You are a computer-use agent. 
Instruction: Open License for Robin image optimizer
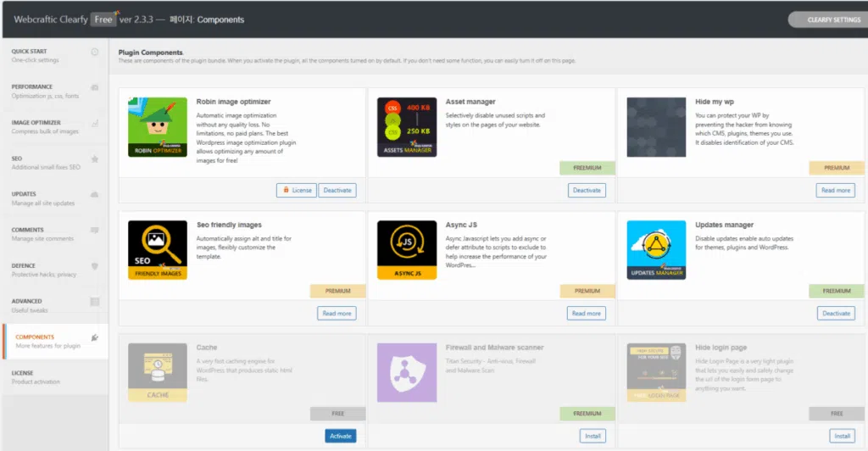pos(296,190)
